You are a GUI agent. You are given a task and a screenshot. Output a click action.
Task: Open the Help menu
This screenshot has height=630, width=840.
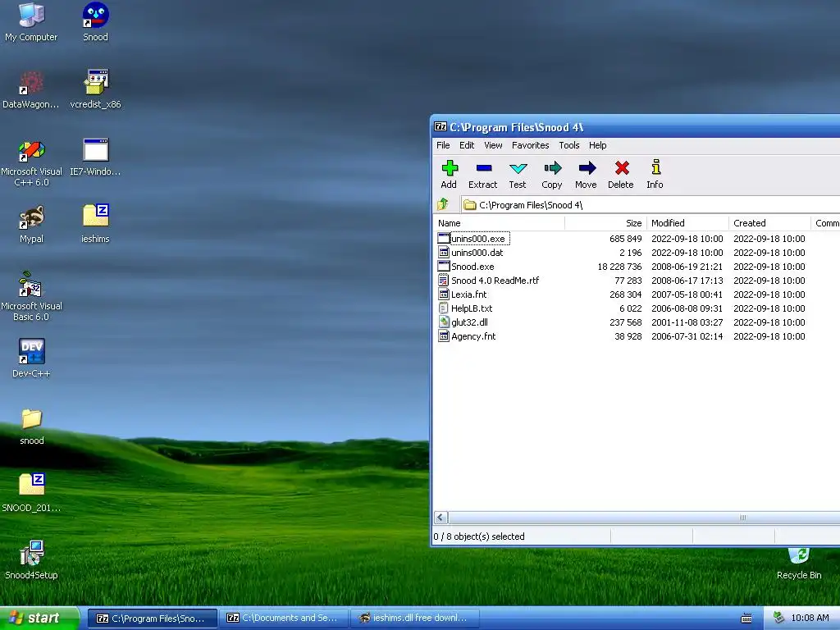(597, 145)
